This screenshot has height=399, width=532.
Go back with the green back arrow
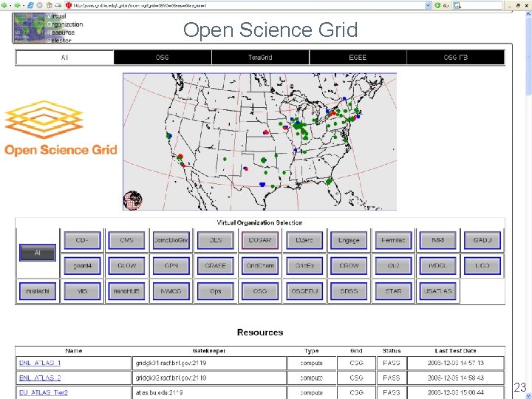tap(4, 5)
